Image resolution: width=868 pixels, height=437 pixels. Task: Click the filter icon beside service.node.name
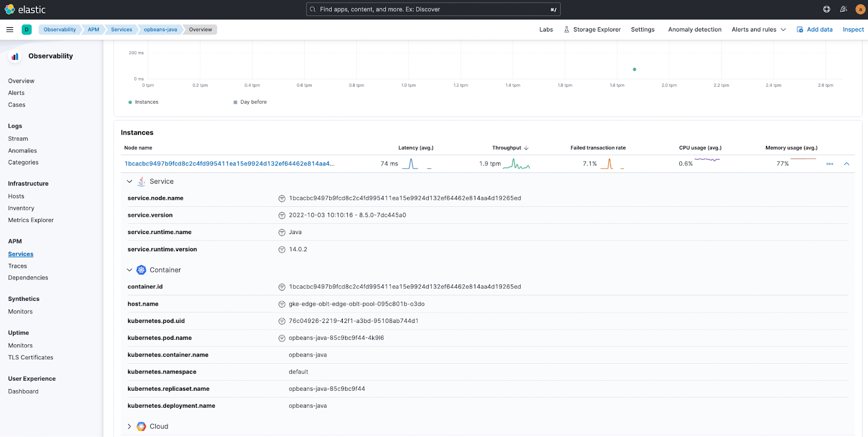[x=282, y=199]
